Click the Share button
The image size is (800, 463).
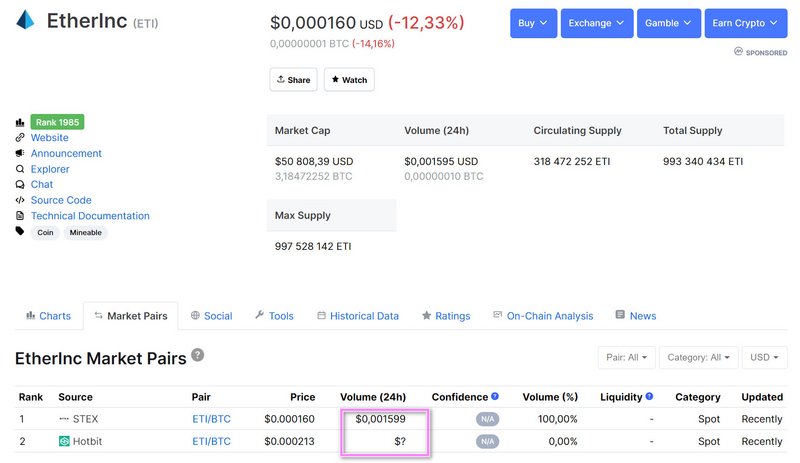click(293, 80)
